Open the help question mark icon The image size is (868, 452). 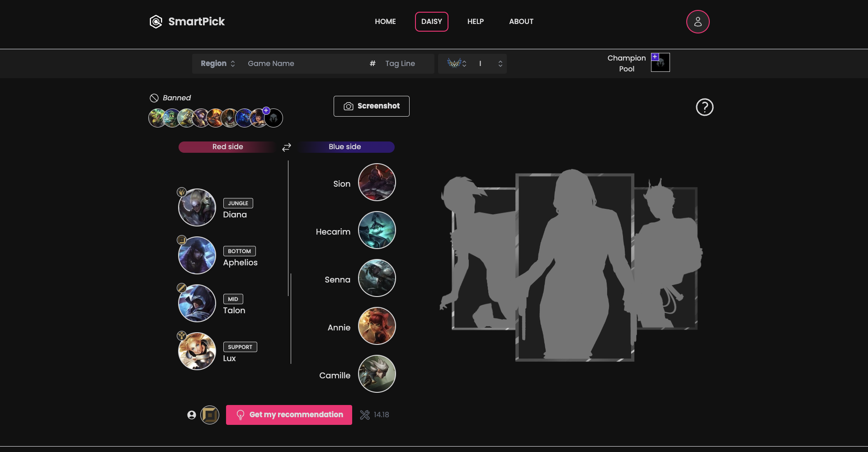click(x=704, y=107)
